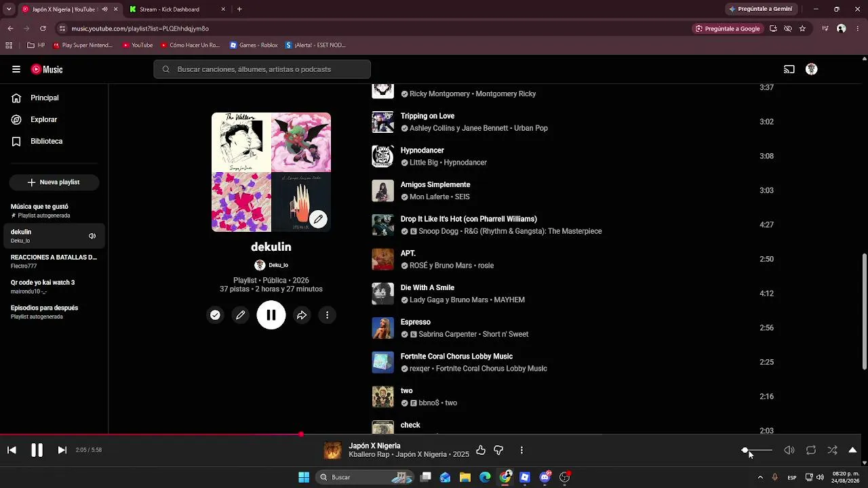Open a new browser tab

pyautogui.click(x=239, y=9)
